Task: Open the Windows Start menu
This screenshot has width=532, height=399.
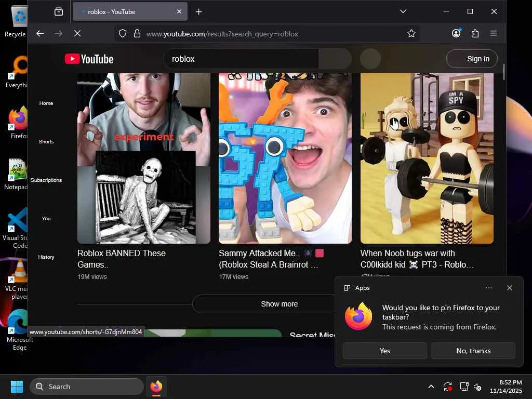Action: point(17,387)
